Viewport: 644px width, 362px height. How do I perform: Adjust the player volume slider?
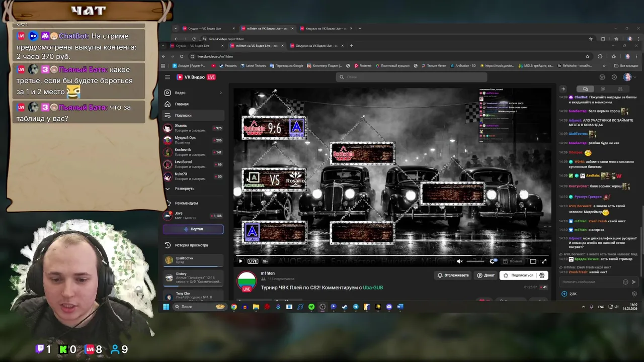click(x=475, y=261)
